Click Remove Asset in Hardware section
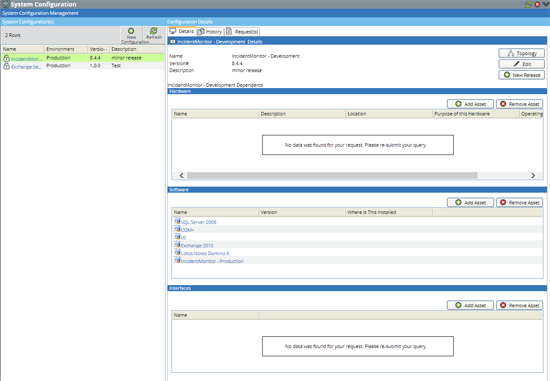 point(519,104)
